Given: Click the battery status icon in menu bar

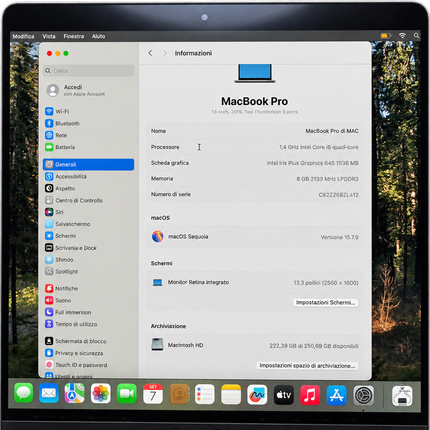Looking at the screenshot, I should (386, 36).
